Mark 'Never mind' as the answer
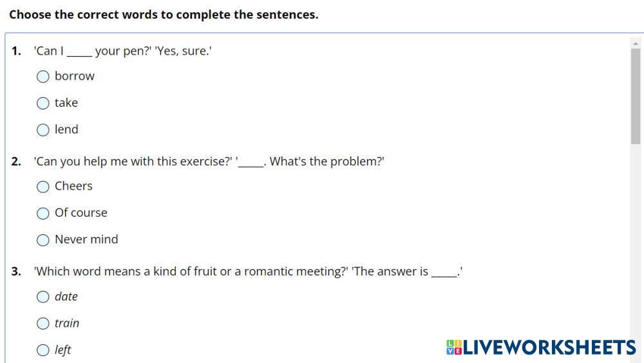This screenshot has width=644, height=363. [43, 240]
